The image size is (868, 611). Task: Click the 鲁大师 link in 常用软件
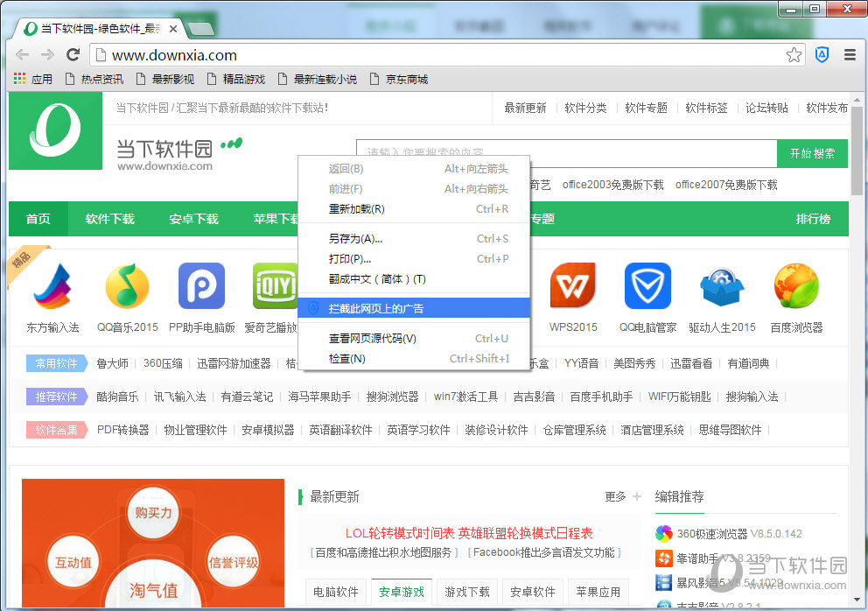[x=112, y=363]
